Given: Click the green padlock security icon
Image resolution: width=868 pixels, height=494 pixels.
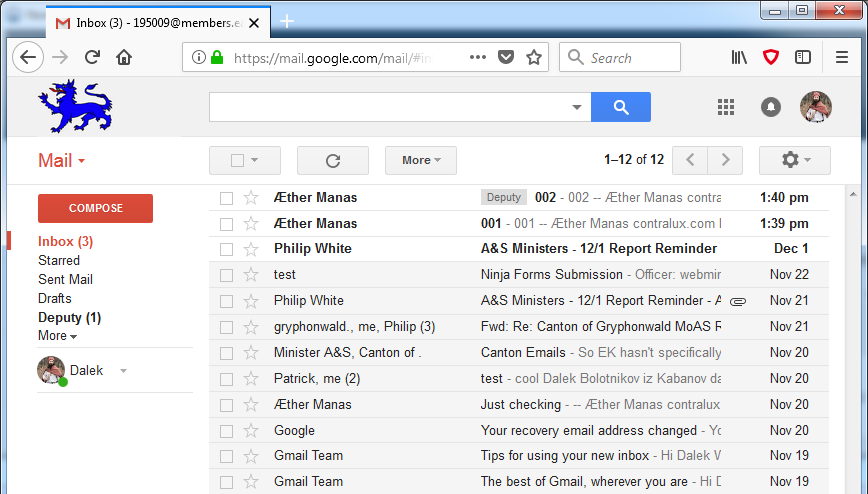Looking at the screenshot, I should tap(217, 57).
